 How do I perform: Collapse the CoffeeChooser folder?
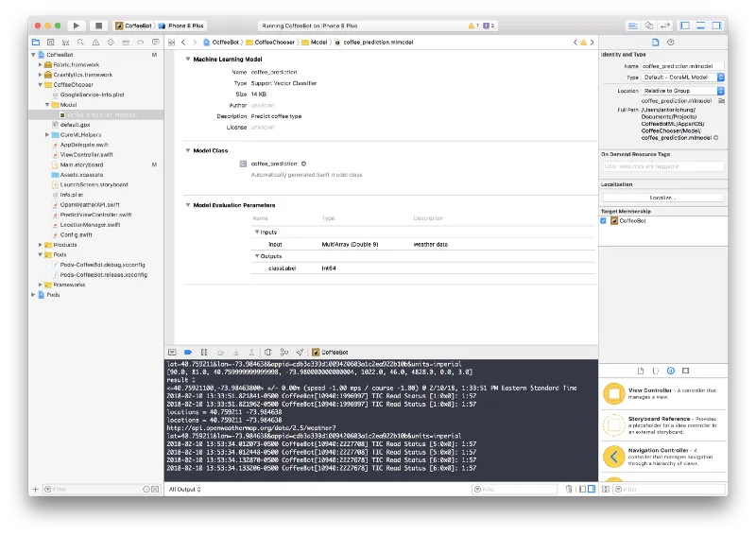coord(40,84)
